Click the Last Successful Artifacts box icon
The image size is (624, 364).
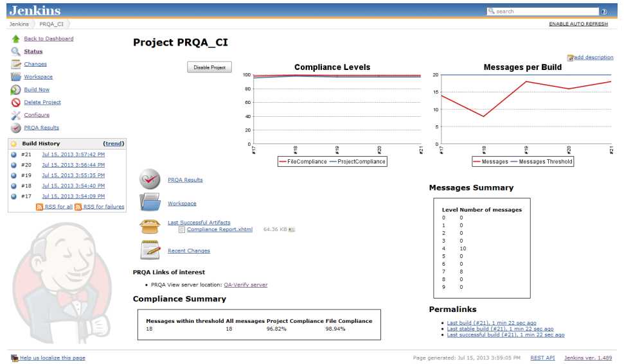click(150, 226)
